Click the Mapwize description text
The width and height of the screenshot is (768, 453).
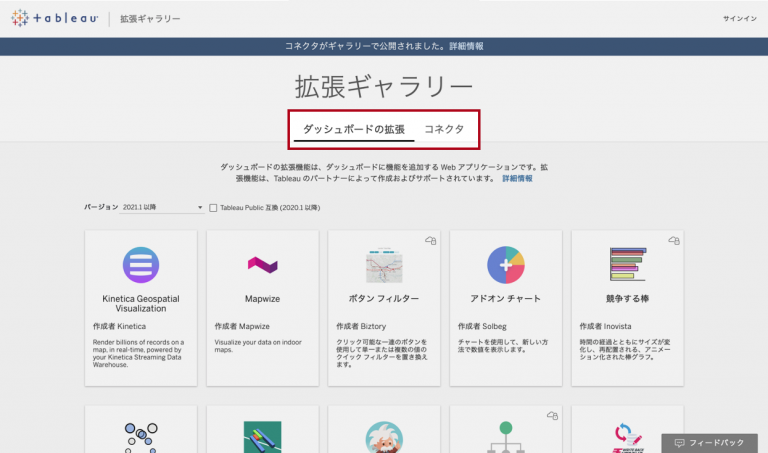click(x=258, y=346)
